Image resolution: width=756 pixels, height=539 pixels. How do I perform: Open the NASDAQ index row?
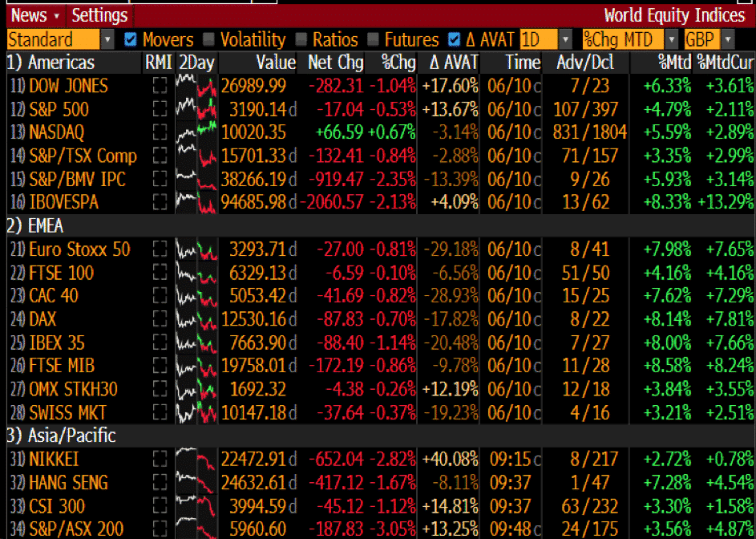pos(56,132)
